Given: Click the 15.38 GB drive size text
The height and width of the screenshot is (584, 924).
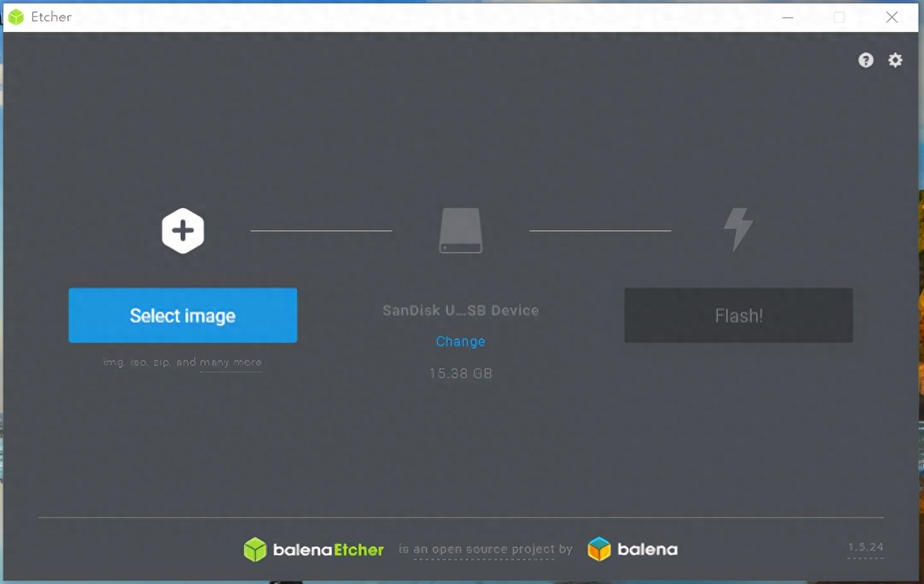Looking at the screenshot, I should (x=461, y=373).
